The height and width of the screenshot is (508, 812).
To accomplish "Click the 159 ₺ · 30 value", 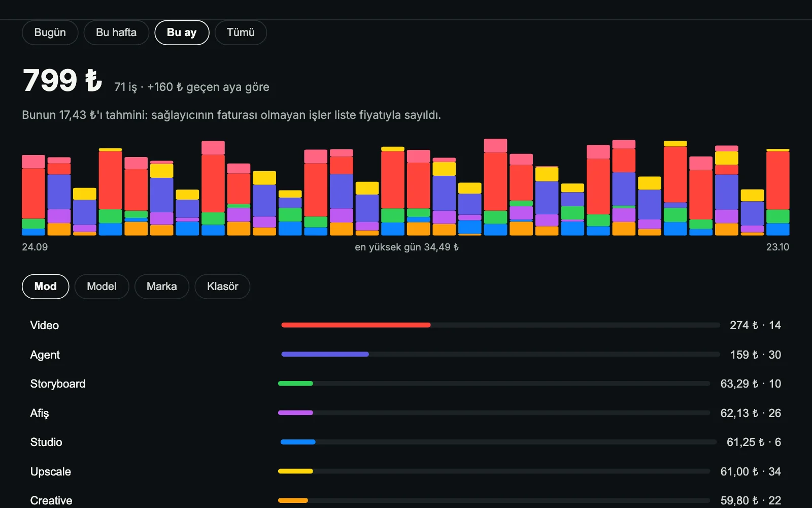I will click(x=755, y=355).
